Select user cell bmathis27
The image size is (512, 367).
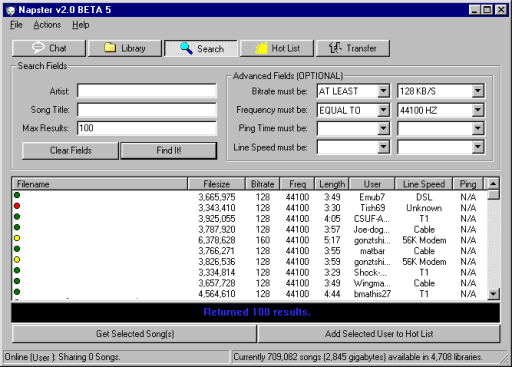372,294
